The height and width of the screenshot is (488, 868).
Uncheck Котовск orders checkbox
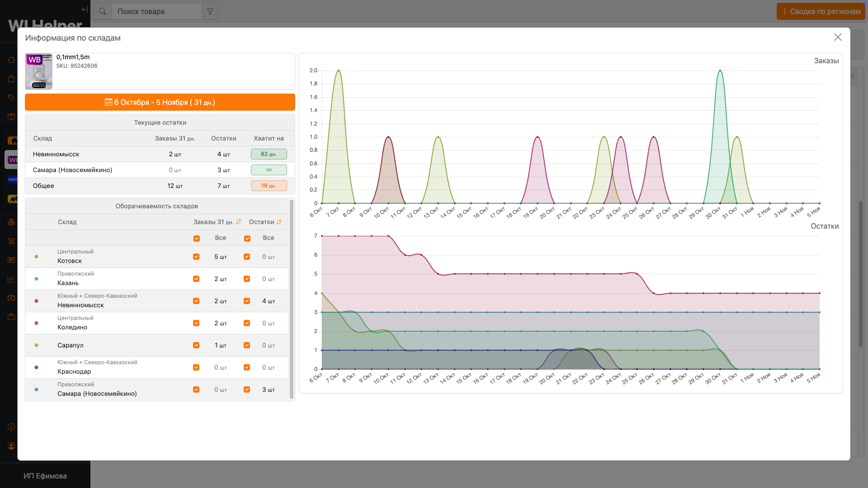[x=196, y=257]
